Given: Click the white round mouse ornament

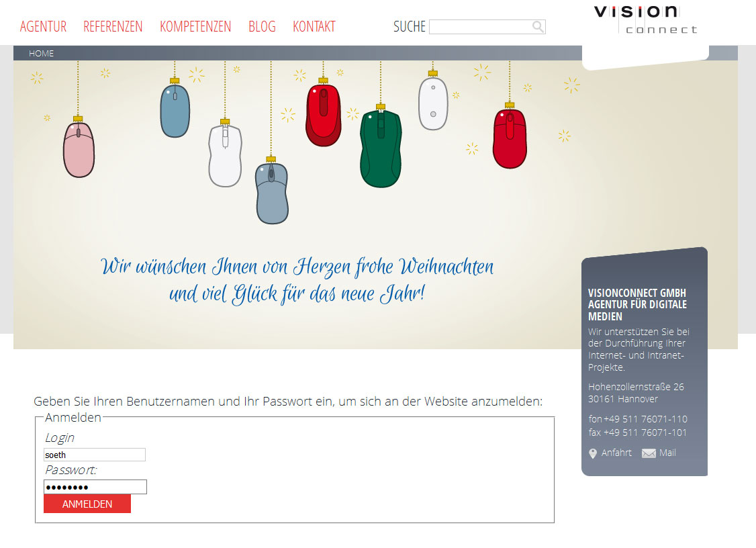Looking at the screenshot, I should (433, 103).
